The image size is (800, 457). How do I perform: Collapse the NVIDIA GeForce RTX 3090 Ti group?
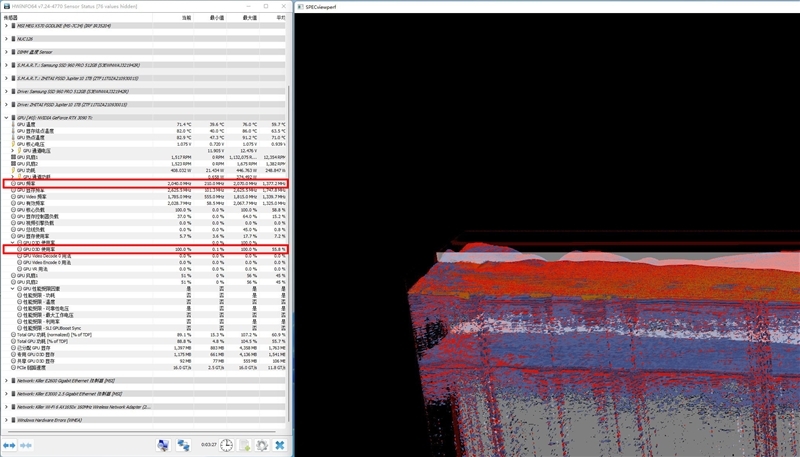click(x=7, y=117)
